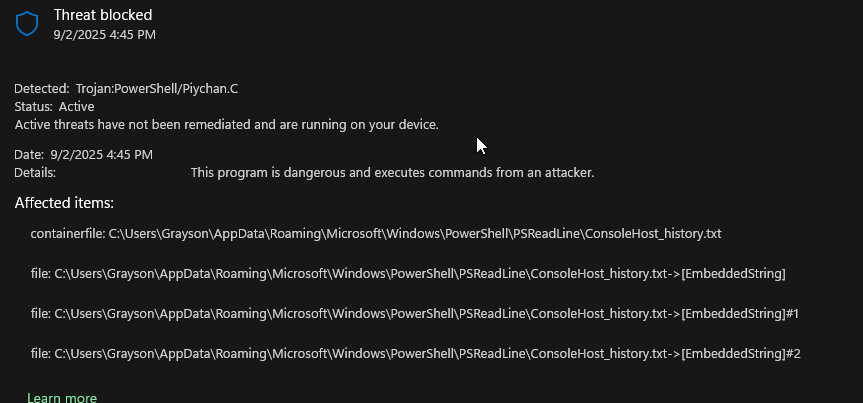Click the blue shield threat icon
Image resolution: width=863 pixels, height=403 pixels.
tap(26, 24)
